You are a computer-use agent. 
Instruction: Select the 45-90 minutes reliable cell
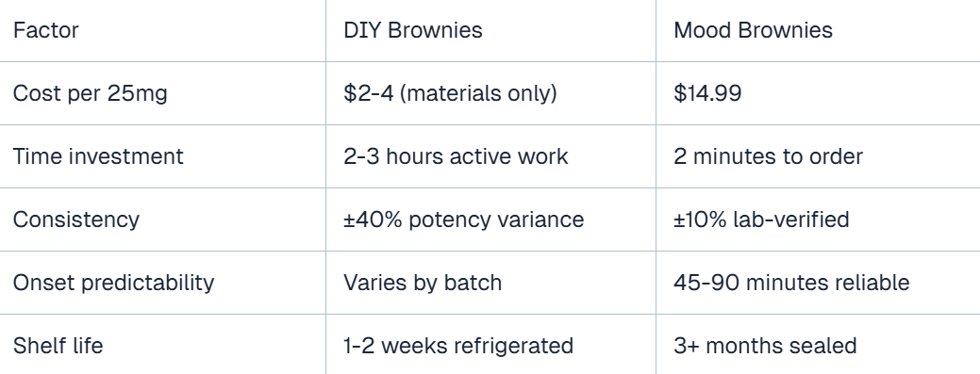[x=791, y=283]
